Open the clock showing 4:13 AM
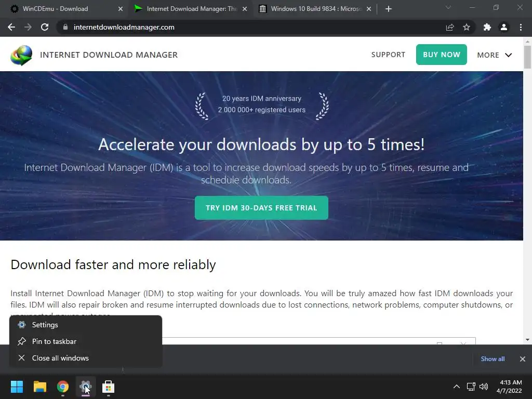The height and width of the screenshot is (399, 532). [x=509, y=387]
